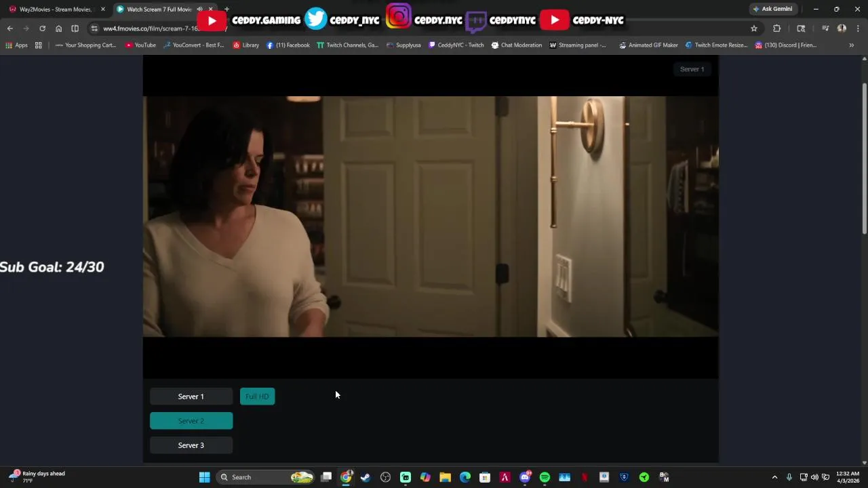Open a new browser tab

click(226, 9)
